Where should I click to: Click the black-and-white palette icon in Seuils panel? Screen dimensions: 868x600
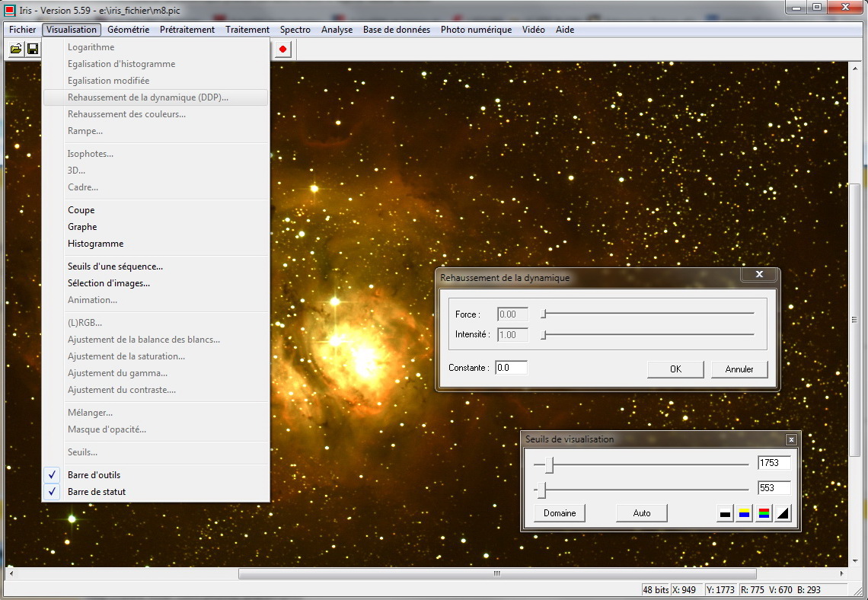[725, 513]
